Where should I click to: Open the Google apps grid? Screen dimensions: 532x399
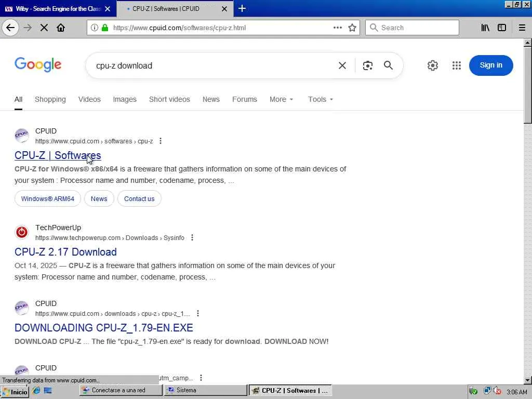click(457, 65)
